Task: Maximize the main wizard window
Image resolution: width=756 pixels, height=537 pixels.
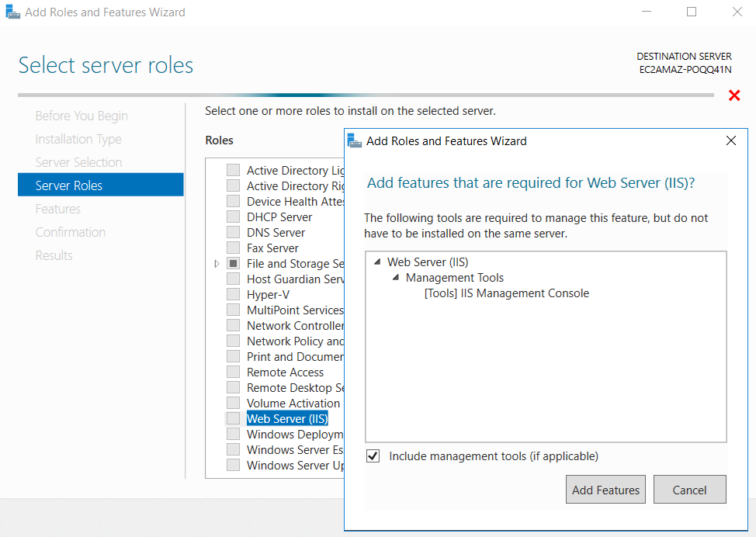Action: [692, 12]
